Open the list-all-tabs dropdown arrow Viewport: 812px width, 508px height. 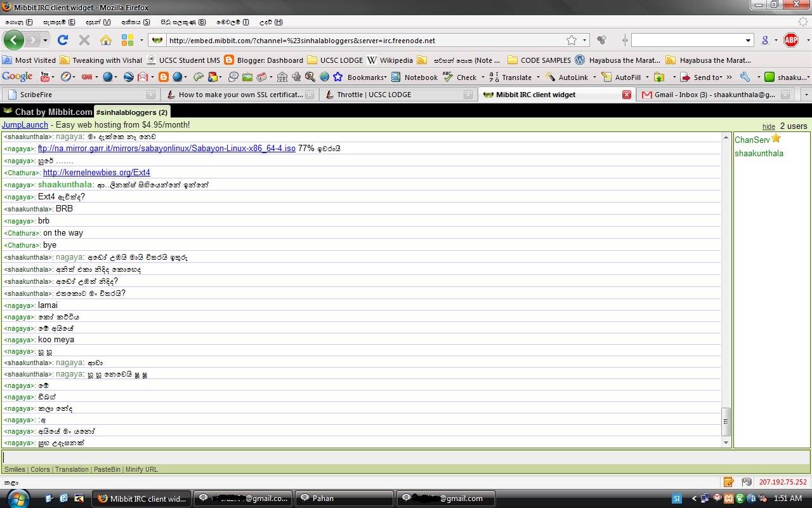click(x=806, y=95)
